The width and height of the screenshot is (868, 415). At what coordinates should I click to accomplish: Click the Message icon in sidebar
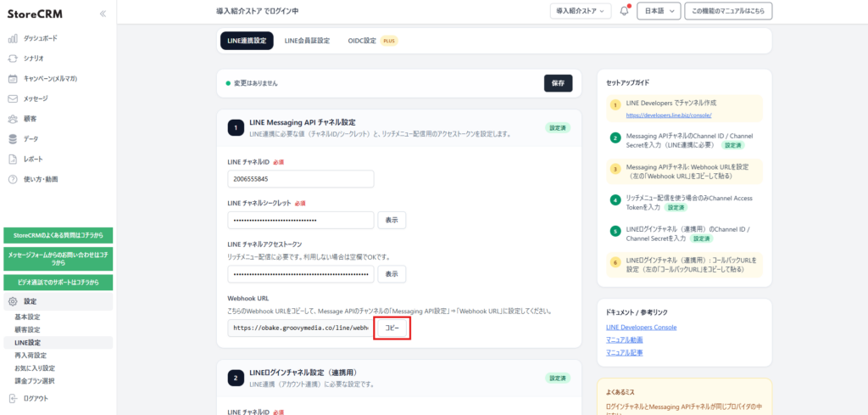pos(13,98)
